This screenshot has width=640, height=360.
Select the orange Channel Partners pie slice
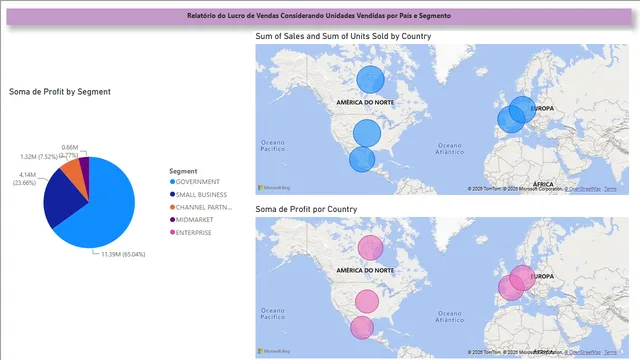76,174
